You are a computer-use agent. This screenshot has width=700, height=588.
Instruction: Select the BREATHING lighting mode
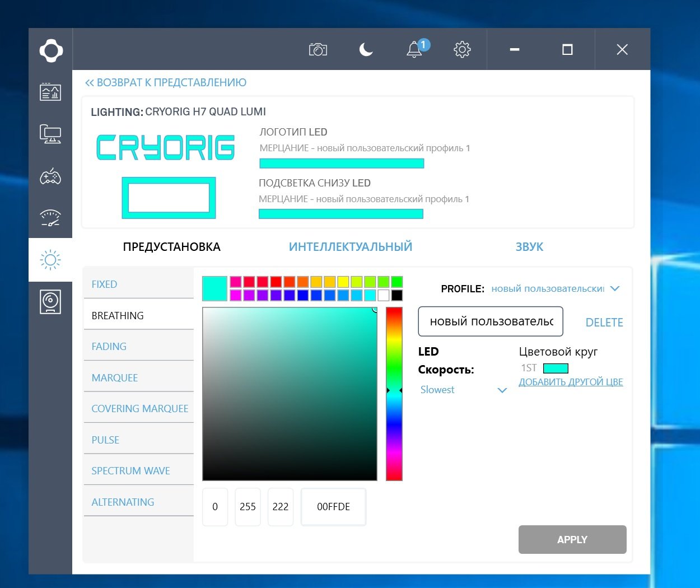[138, 315]
